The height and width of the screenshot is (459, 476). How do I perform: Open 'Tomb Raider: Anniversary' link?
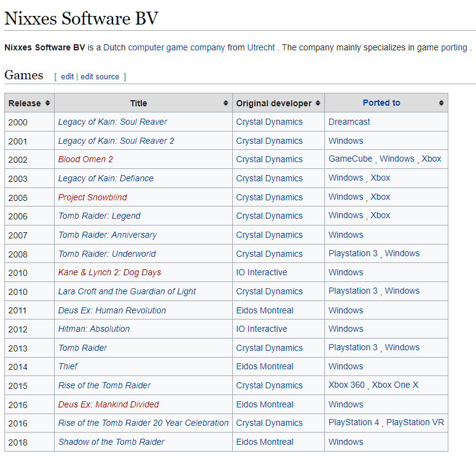(x=107, y=235)
